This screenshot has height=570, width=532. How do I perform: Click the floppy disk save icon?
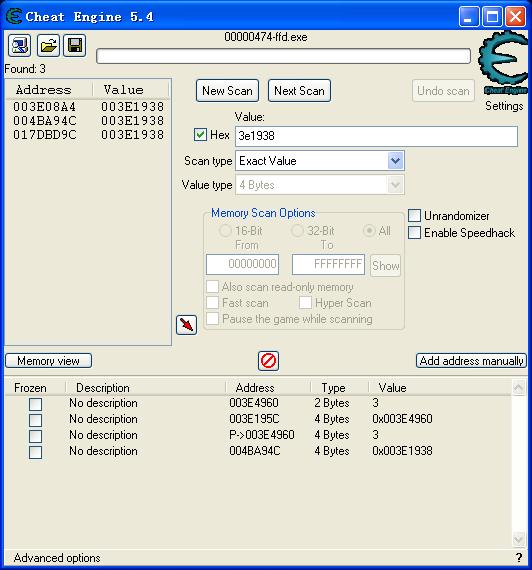tap(75, 45)
